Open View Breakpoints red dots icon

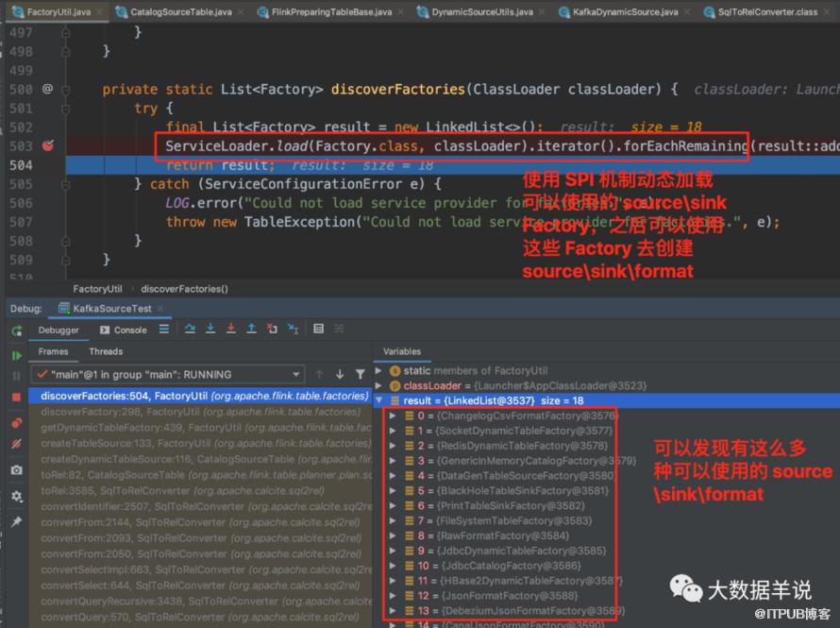coord(17,423)
